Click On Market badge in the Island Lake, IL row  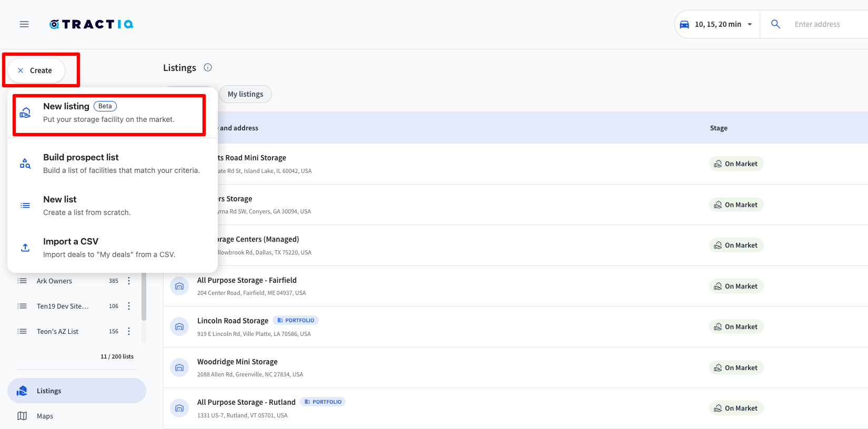coord(736,164)
